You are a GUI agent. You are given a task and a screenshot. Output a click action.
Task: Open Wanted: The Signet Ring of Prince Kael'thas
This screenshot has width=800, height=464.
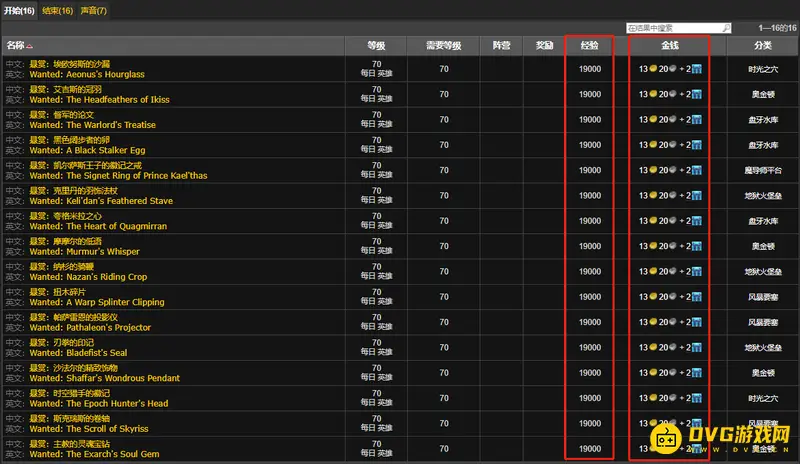pyautogui.click(x=118, y=176)
